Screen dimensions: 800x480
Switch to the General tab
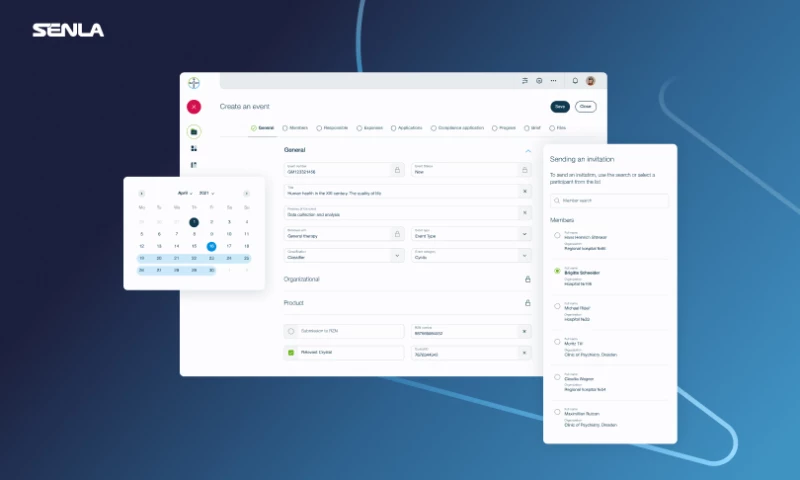click(262, 128)
